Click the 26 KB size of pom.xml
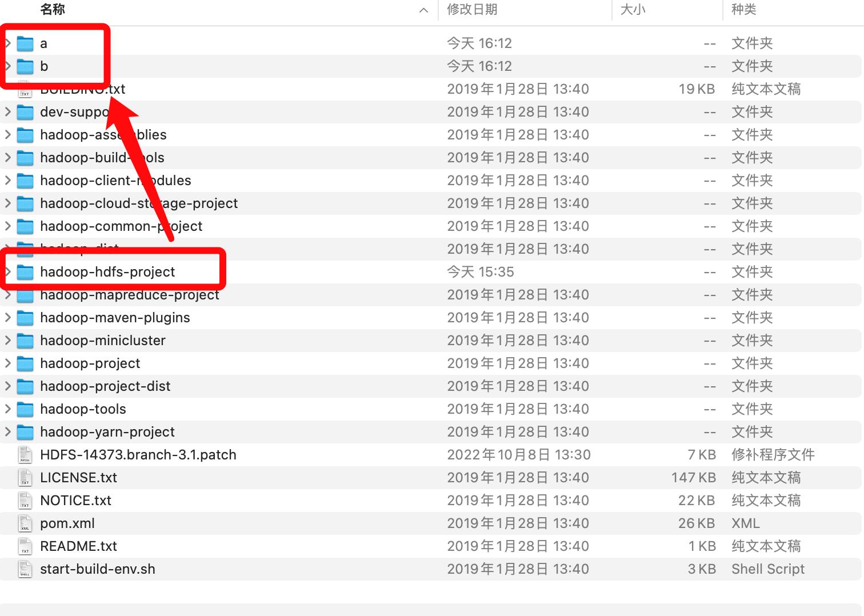Screen dimensions: 864x616 coord(697,523)
